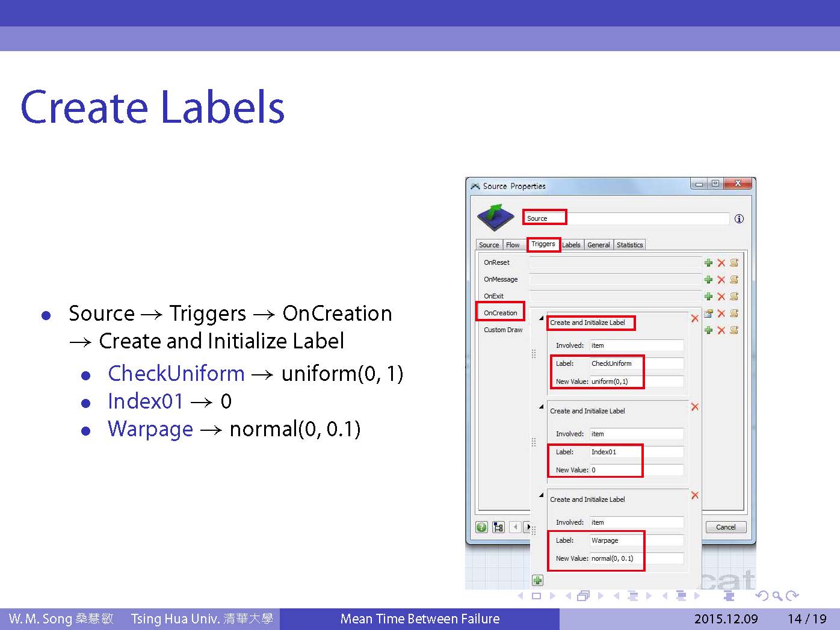Click the green help button at bottom left

481,527
